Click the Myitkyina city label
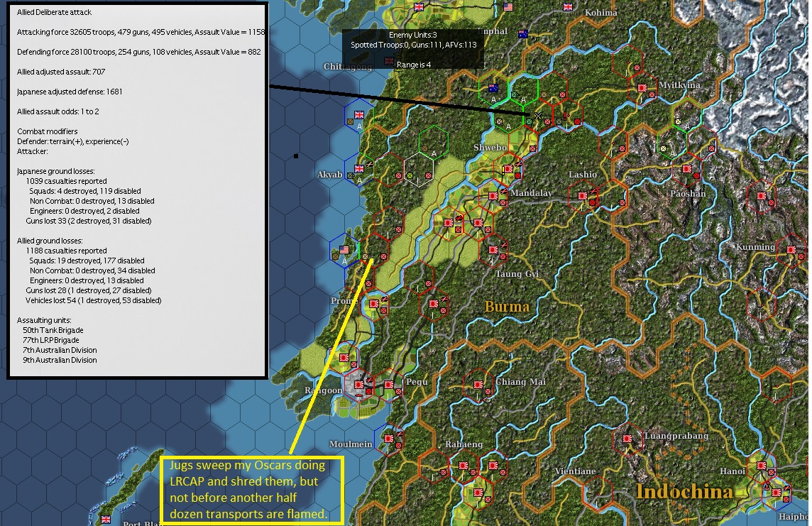812x526 pixels. click(x=679, y=85)
